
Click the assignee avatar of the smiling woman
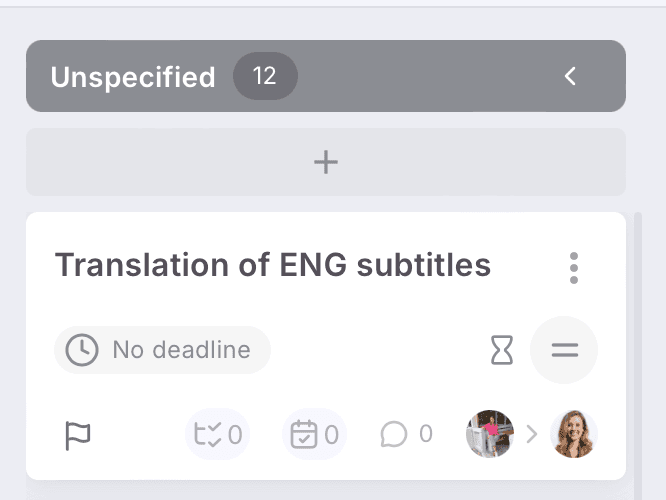(x=574, y=434)
